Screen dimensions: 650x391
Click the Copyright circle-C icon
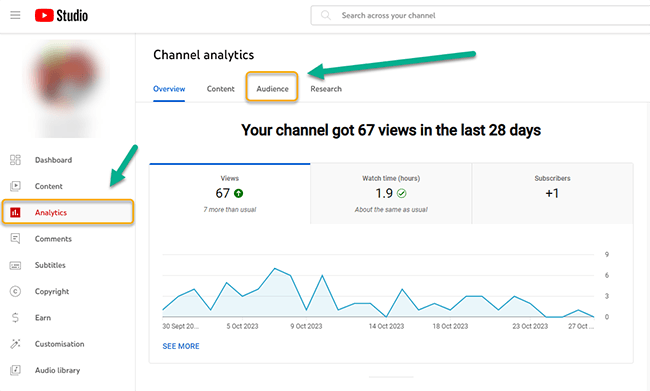tap(15, 291)
